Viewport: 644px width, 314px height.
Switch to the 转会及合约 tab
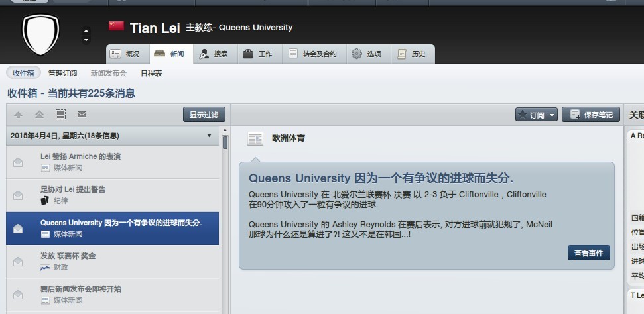(x=312, y=54)
